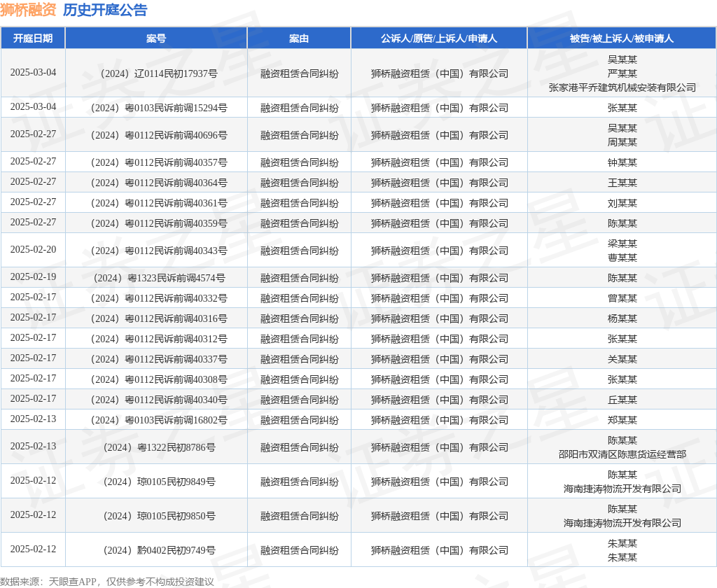Click the 公诉人/原告/上诉人/申请人 column header

coord(439,38)
